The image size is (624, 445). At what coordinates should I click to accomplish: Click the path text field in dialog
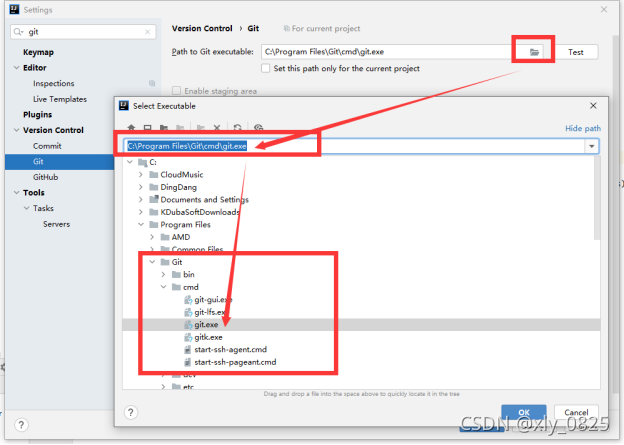(x=354, y=146)
